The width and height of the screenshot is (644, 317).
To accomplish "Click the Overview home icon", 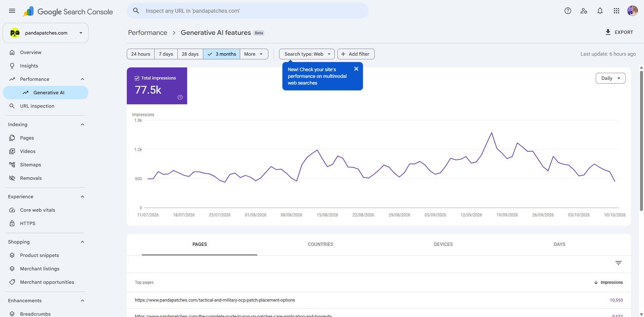I will 12,52.
